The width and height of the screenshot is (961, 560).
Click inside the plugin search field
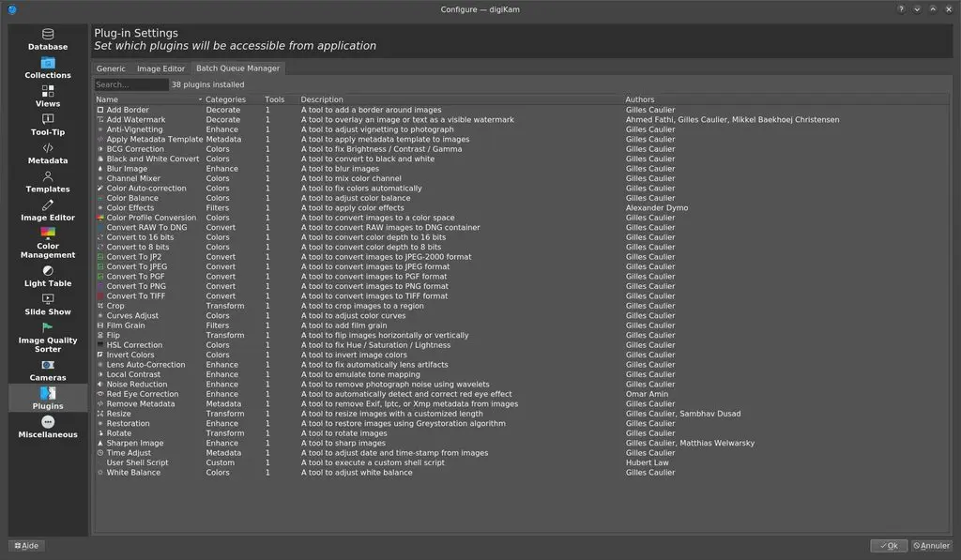click(x=130, y=83)
